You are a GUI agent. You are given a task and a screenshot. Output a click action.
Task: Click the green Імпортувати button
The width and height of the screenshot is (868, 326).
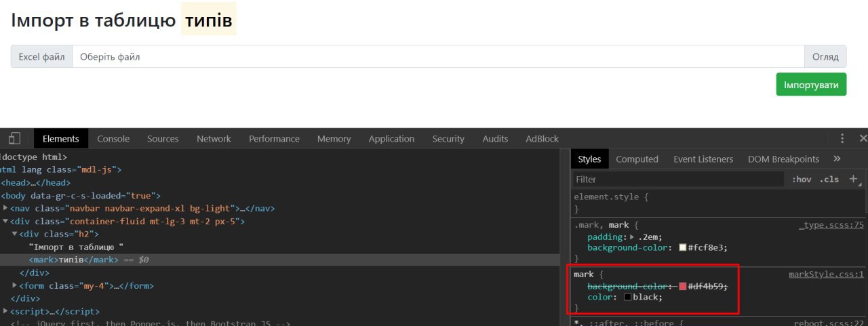click(x=811, y=85)
